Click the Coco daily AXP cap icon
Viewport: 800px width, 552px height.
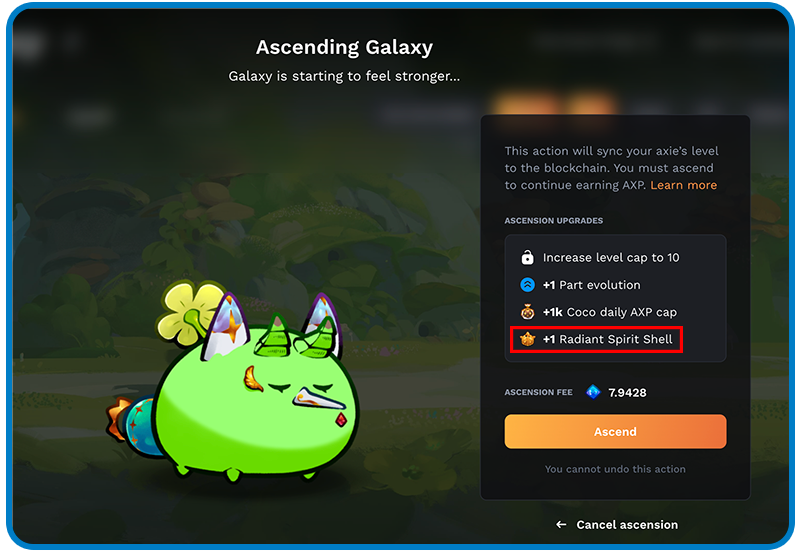coord(527,312)
